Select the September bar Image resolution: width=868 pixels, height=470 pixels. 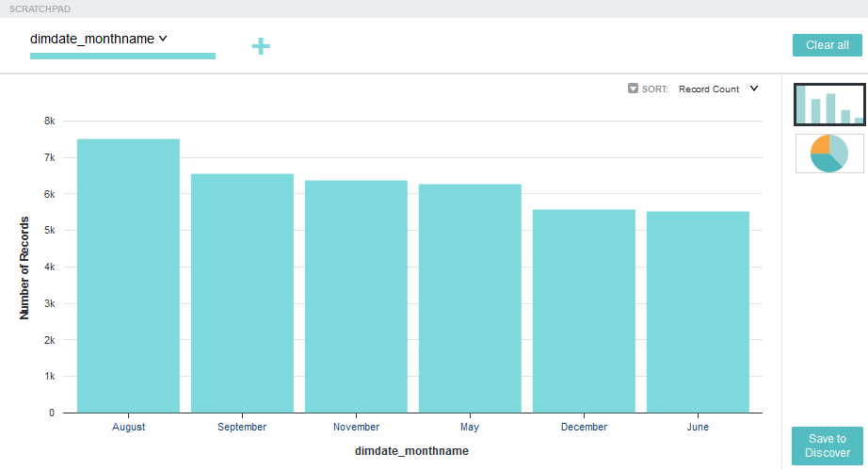243,294
